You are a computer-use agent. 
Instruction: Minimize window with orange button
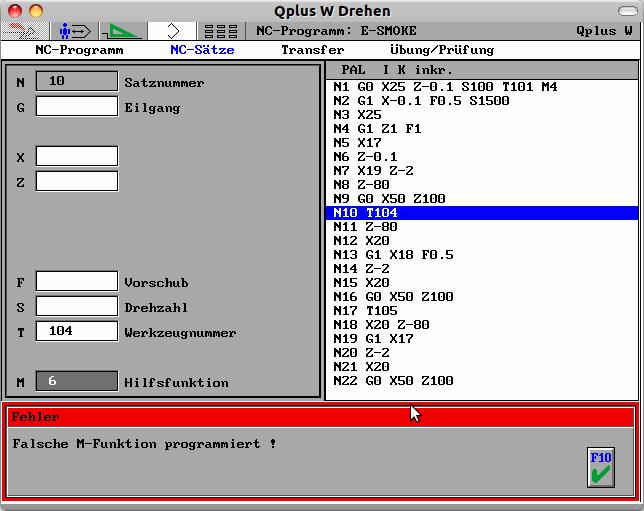click(36, 11)
